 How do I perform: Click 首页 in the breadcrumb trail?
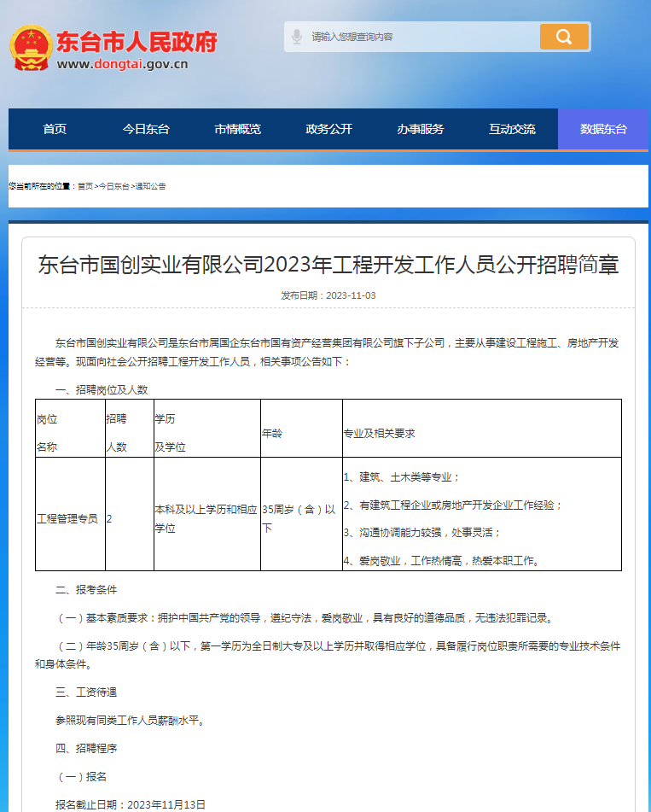click(85, 186)
